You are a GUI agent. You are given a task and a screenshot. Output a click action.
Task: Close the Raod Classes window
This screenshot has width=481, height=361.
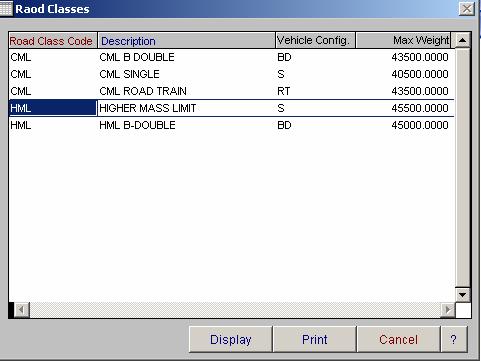pyautogui.click(x=467, y=9)
